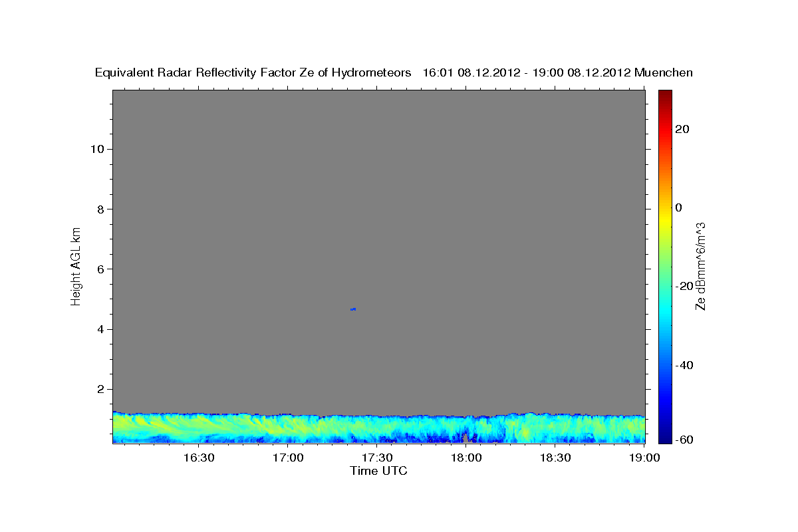
Task: Click the plot title 'Equivalent Radar Reflectivity Factor Ze of Hydrometeors'
Action: pos(253,72)
